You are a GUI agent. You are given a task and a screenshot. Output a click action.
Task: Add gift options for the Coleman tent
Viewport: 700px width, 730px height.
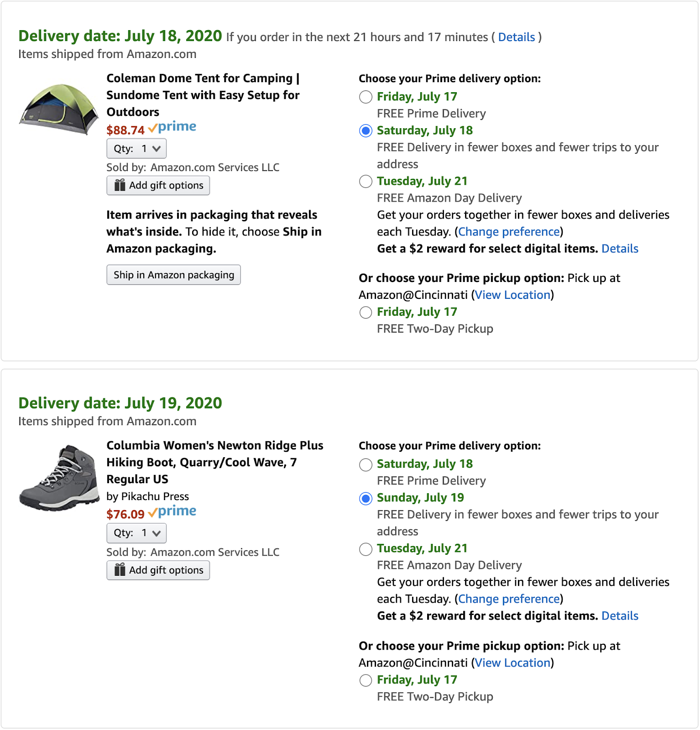pos(158,186)
